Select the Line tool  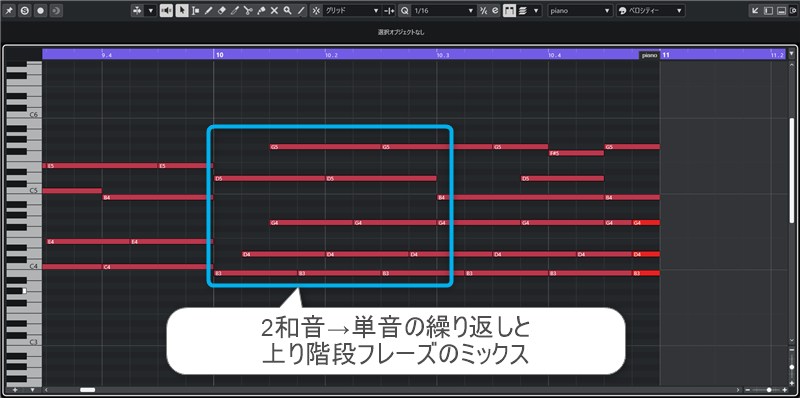click(301, 11)
